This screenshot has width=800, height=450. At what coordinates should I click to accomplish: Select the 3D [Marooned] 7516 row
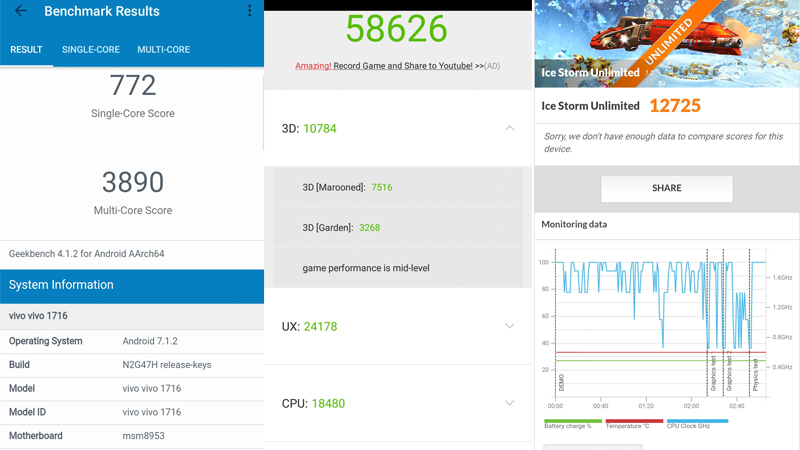(x=397, y=187)
